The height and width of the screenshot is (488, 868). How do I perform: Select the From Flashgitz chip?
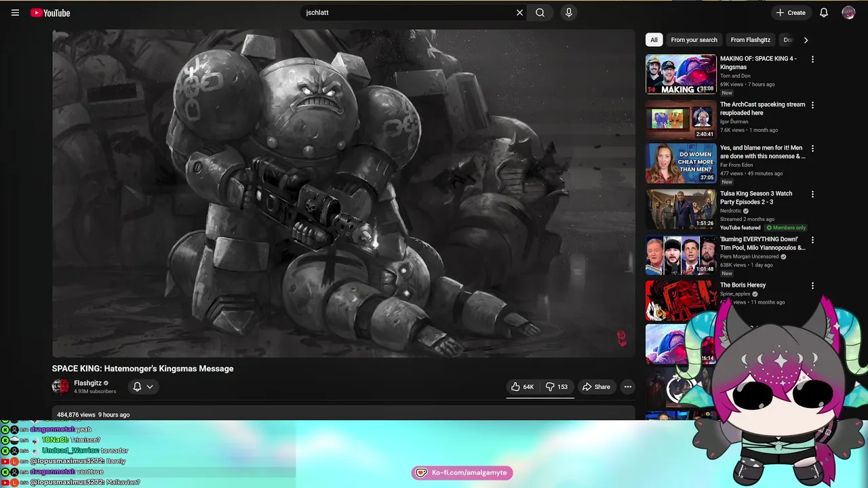pyautogui.click(x=750, y=40)
